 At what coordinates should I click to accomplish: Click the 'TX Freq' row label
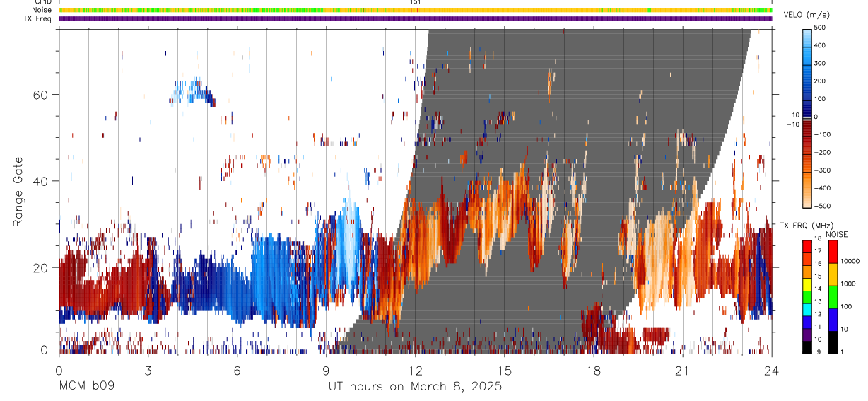coord(38,18)
